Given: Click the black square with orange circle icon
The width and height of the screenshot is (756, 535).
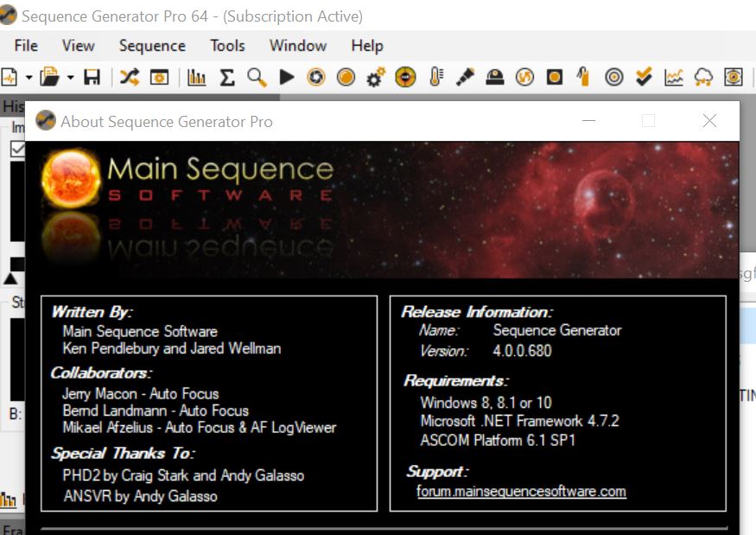Looking at the screenshot, I should pos(555,77).
